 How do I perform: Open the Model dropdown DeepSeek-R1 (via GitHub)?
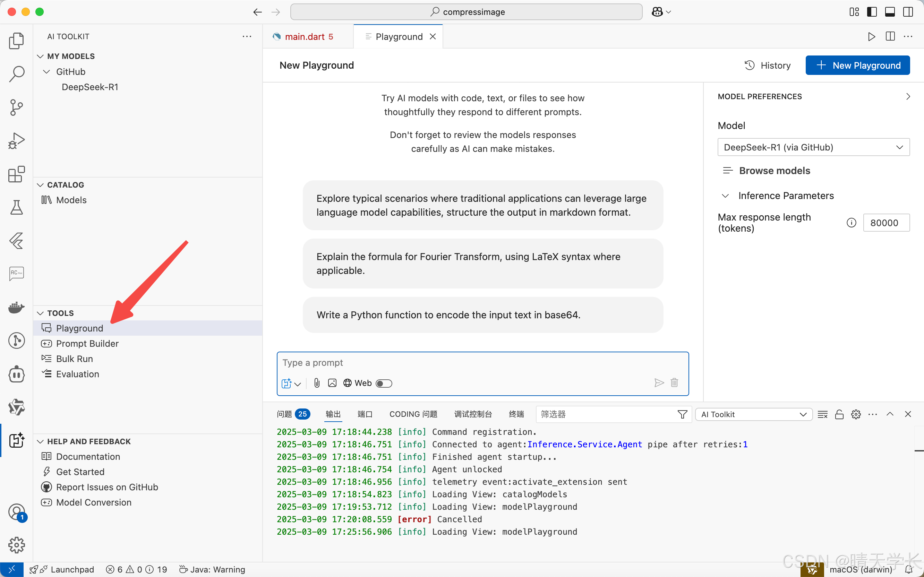[813, 147]
